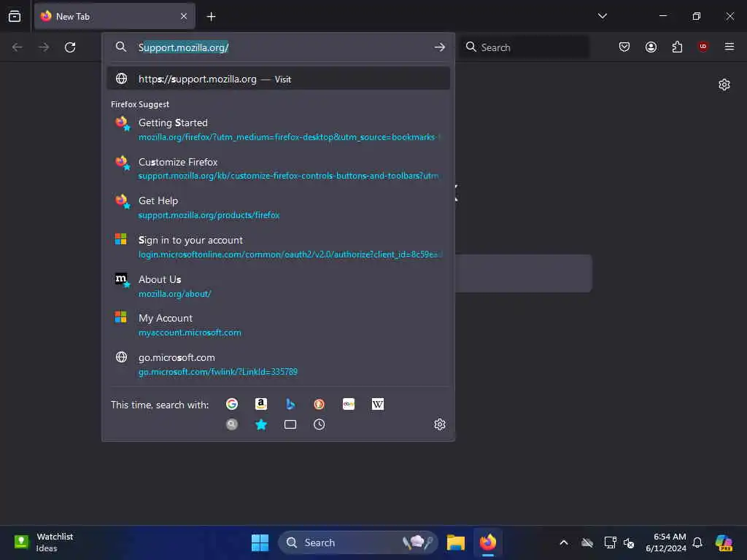Image resolution: width=747 pixels, height=560 pixels.
Task: Click the Go arrow in address bar
Action: coord(440,47)
